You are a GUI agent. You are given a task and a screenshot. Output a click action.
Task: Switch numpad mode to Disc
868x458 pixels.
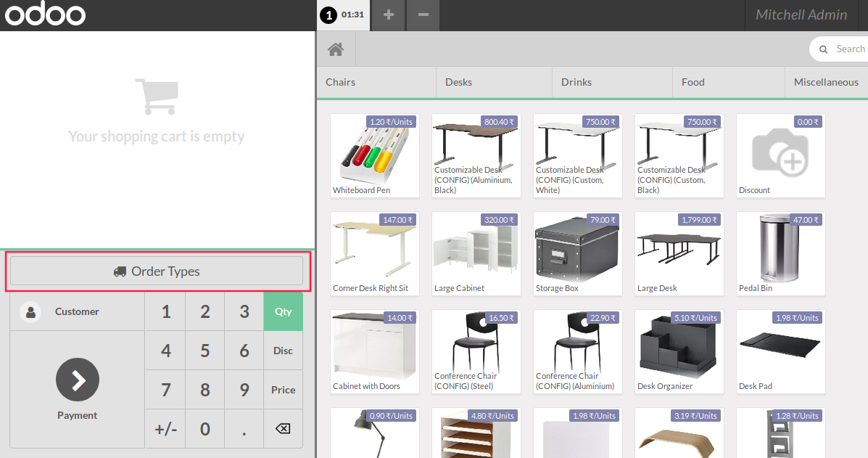(x=283, y=351)
